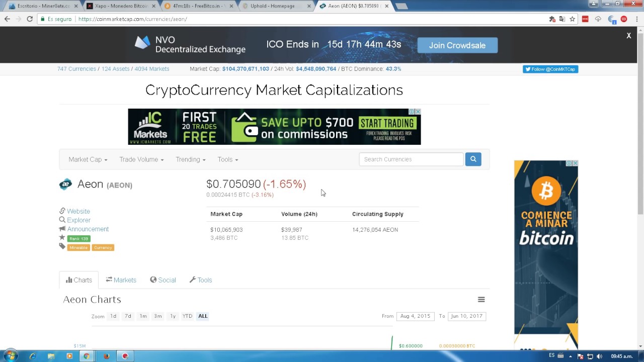Image resolution: width=644 pixels, height=362 pixels.
Task: Click the Aeon coin logo
Action: tap(65, 185)
